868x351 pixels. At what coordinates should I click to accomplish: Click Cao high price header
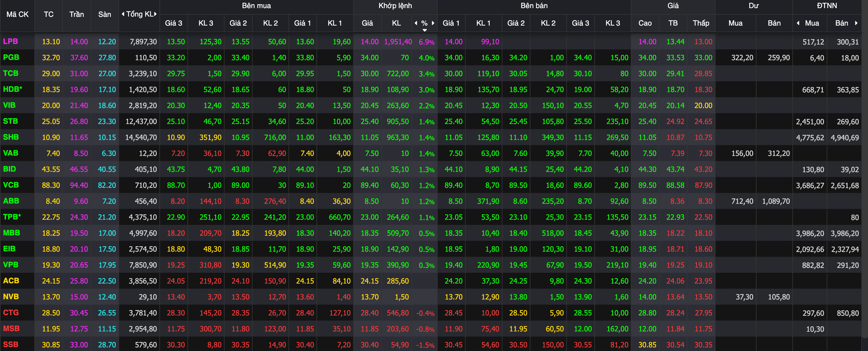point(645,23)
